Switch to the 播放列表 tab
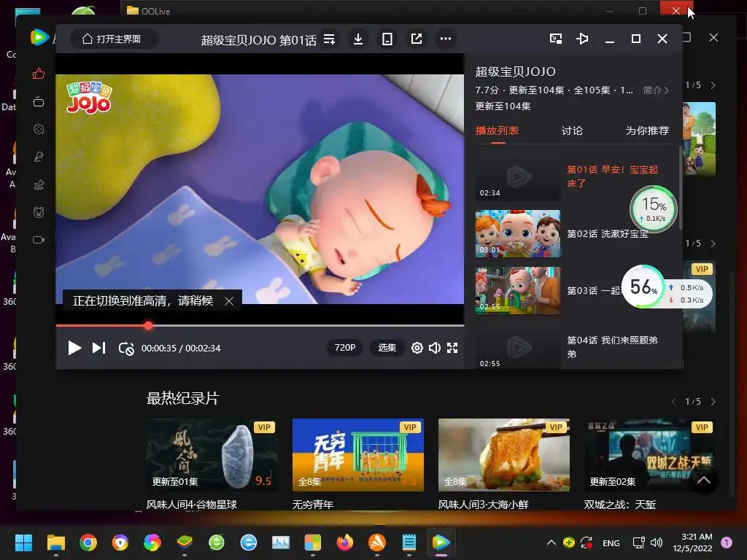 [x=497, y=131]
